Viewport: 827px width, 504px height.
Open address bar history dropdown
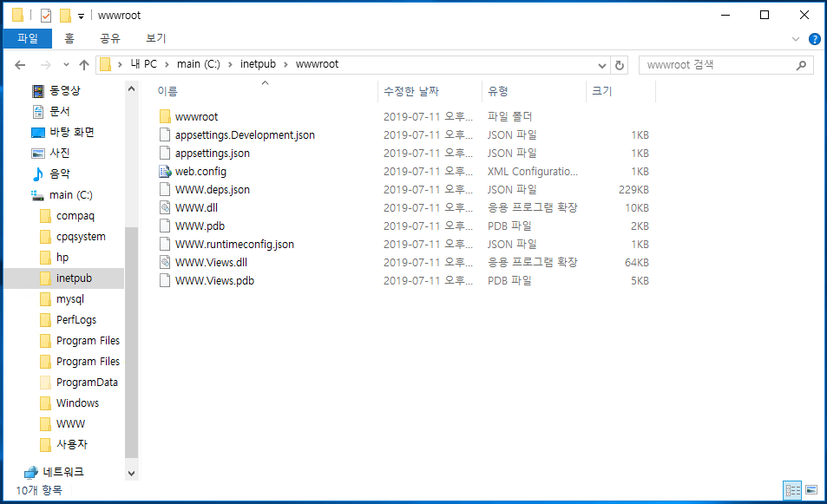601,65
